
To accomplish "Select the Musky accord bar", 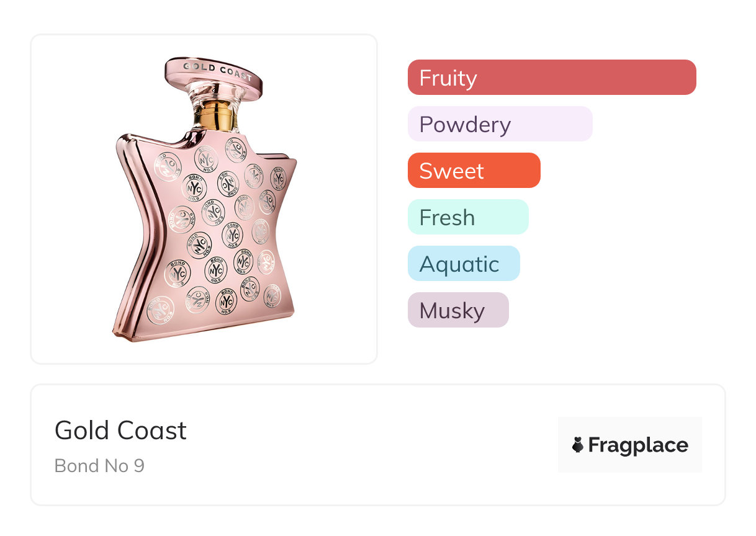I will click(457, 310).
